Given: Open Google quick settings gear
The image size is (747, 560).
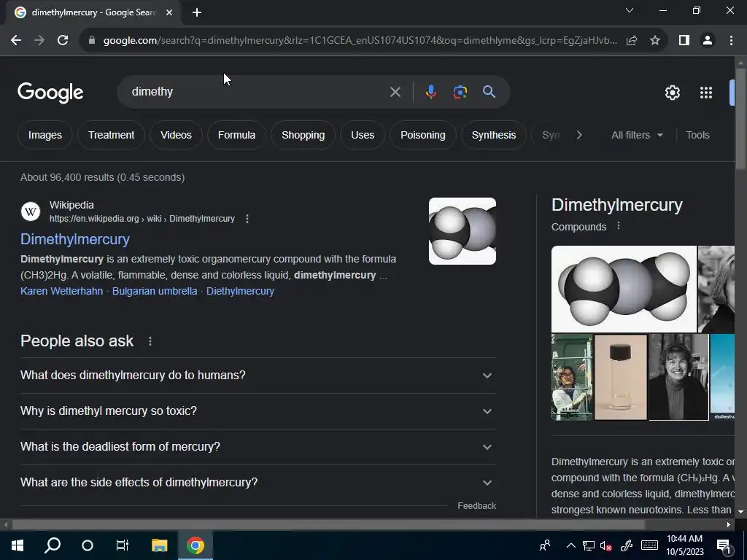Looking at the screenshot, I should point(672,93).
